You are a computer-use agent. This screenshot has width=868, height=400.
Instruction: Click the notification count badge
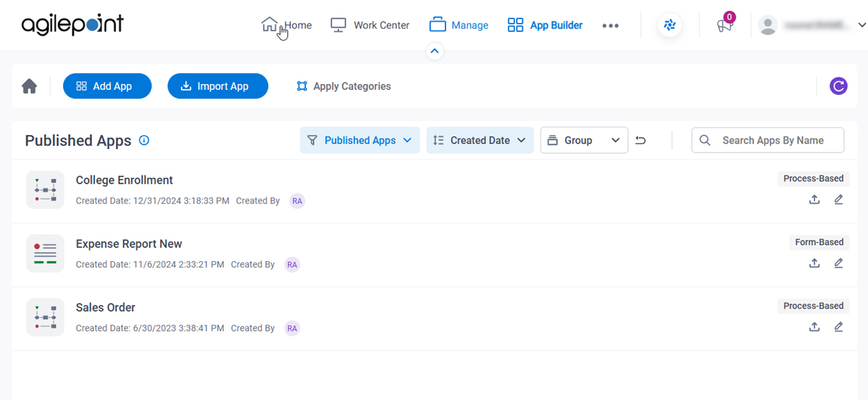click(729, 17)
